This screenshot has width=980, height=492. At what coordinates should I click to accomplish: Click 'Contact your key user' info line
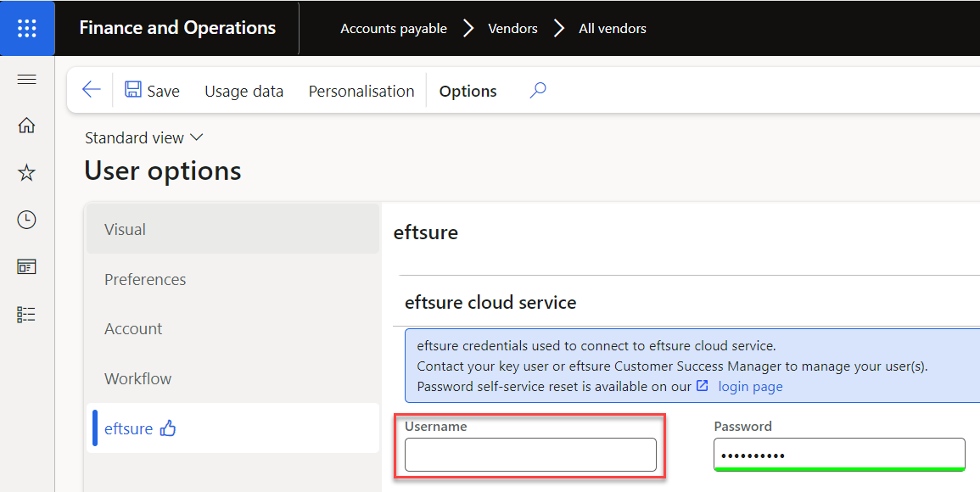click(x=672, y=366)
